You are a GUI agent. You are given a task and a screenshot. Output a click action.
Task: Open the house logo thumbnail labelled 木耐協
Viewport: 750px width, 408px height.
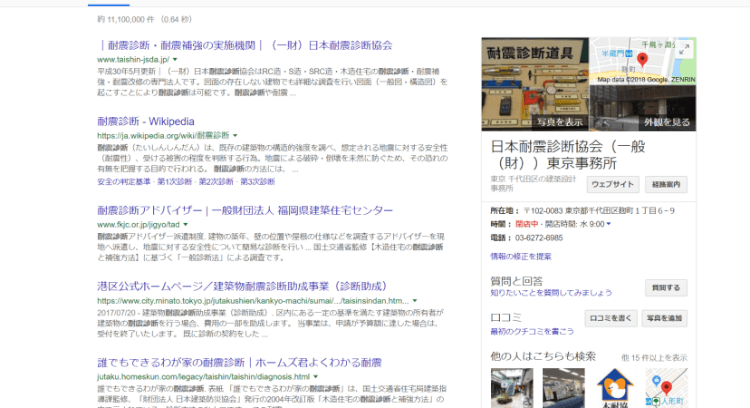tap(615, 388)
